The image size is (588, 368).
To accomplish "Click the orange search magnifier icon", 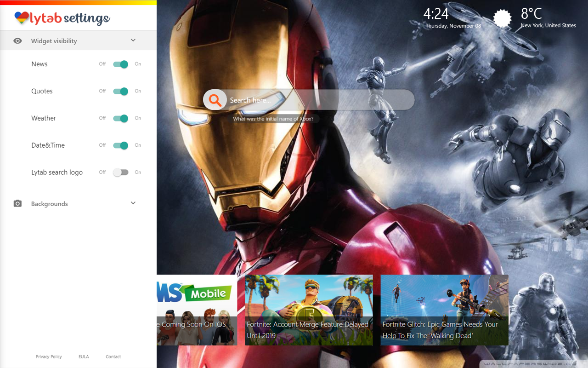I will (215, 100).
